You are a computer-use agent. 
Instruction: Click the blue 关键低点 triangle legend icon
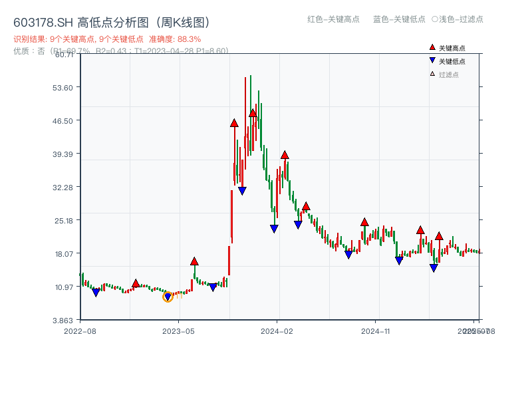(431, 61)
